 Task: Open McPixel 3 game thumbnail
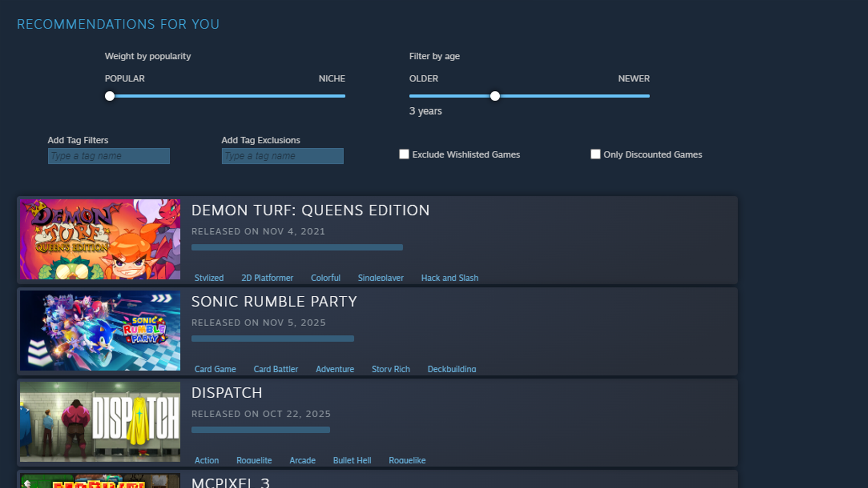coord(100,481)
